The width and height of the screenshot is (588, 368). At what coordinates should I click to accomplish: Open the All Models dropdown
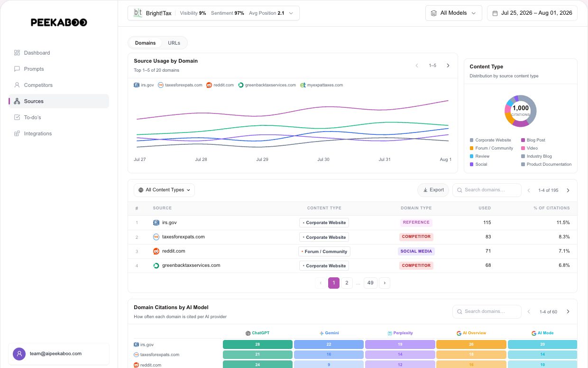[x=454, y=13]
